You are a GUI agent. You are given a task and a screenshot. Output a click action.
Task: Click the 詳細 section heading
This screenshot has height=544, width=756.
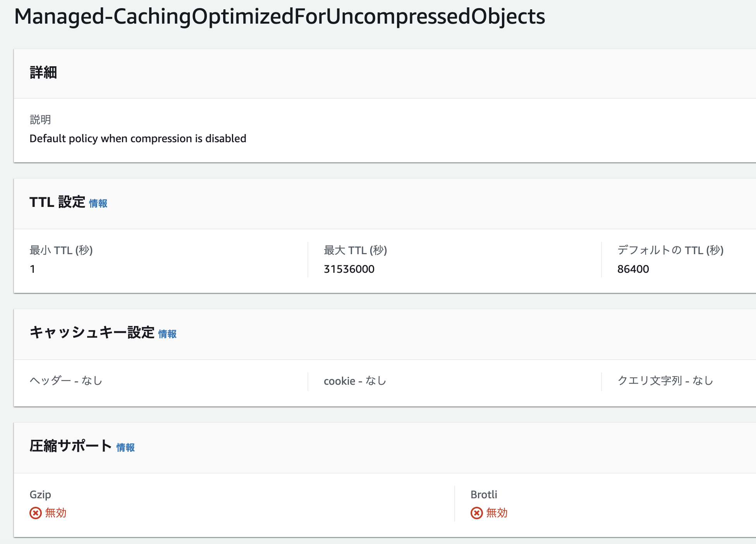click(43, 72)
